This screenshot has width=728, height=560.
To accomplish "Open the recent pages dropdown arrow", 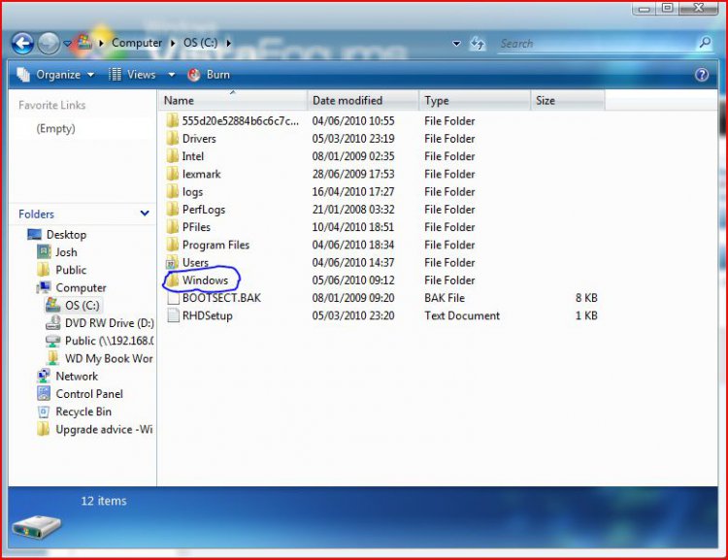I will click(67, 44).
